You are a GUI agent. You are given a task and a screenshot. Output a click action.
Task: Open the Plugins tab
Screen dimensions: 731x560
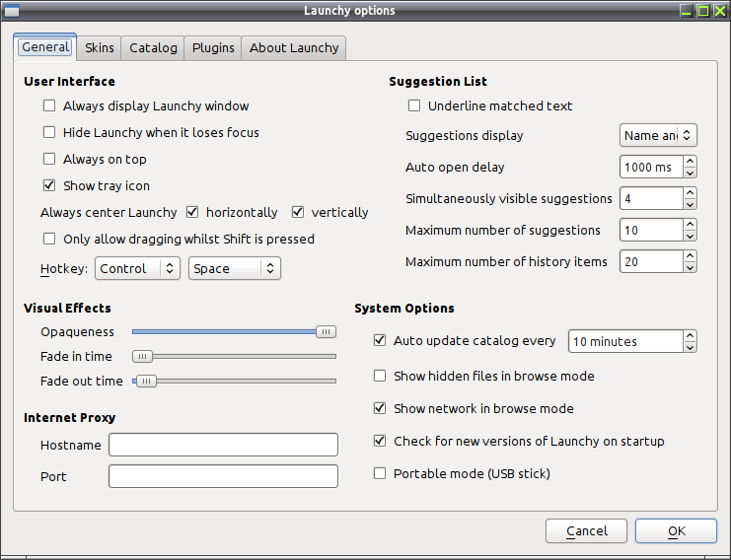[x=213, y=48]
